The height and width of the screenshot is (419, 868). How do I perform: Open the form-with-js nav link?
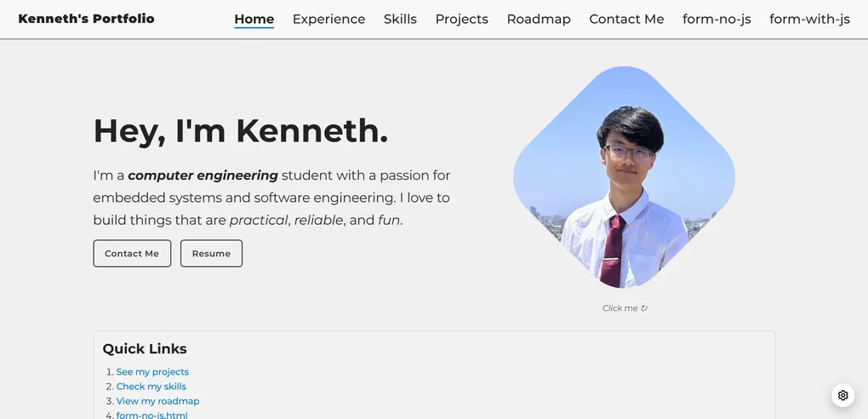(809, 19)
